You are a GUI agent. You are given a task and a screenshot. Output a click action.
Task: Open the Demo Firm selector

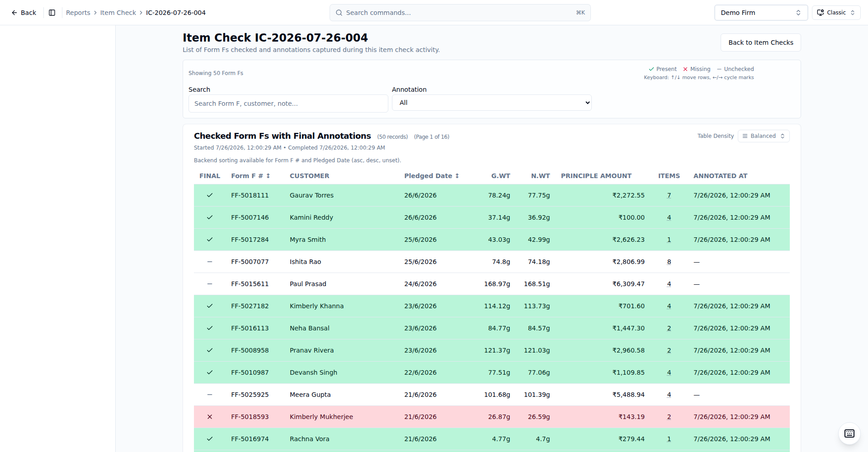(761, 13)
